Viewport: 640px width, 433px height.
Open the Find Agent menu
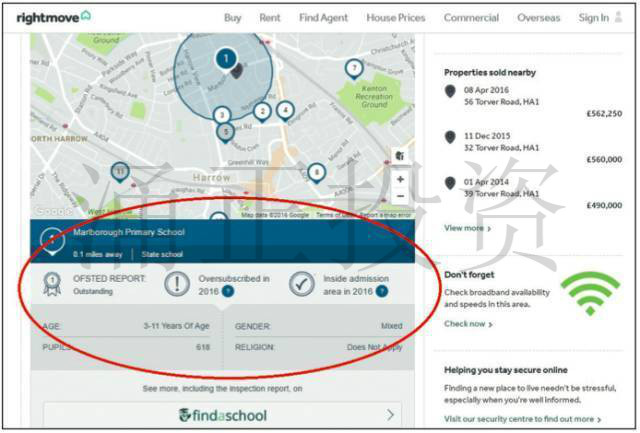323,18
